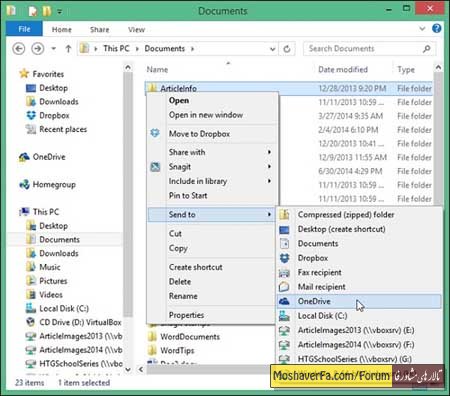Click the Dropbox icon in Favorites
Viewport: 450px width, 396px height.
[x=31, y=115]
